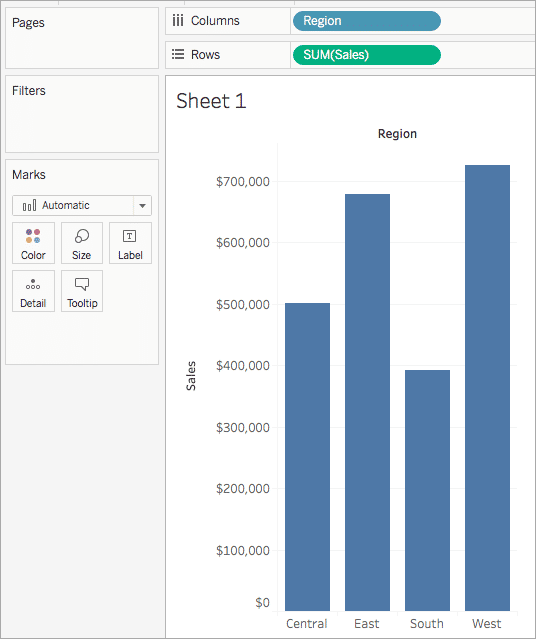Click the Rows shelf icon

[x=178, y=54]
